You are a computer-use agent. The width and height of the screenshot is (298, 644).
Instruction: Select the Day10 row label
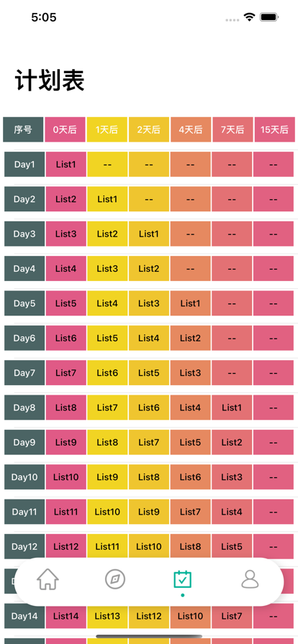point(24,477)
